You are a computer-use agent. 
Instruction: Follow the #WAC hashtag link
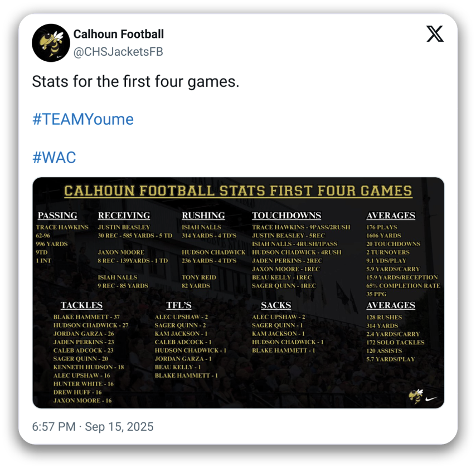(54, 157)
